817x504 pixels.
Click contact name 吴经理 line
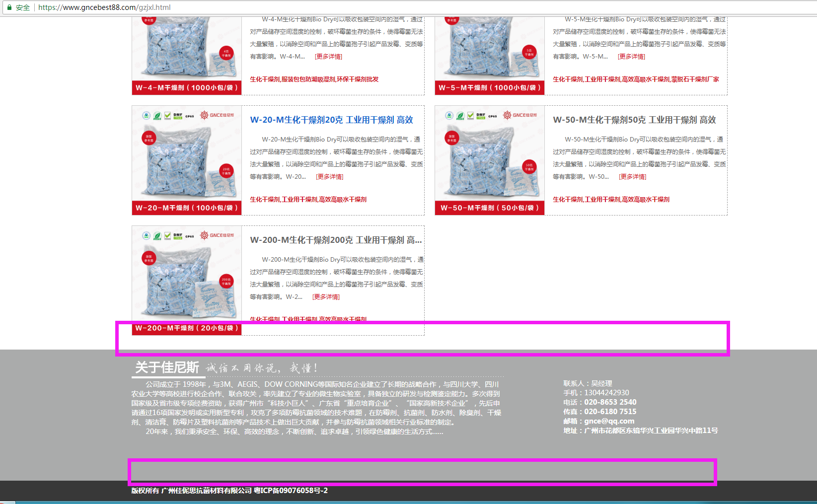point(588,383)
